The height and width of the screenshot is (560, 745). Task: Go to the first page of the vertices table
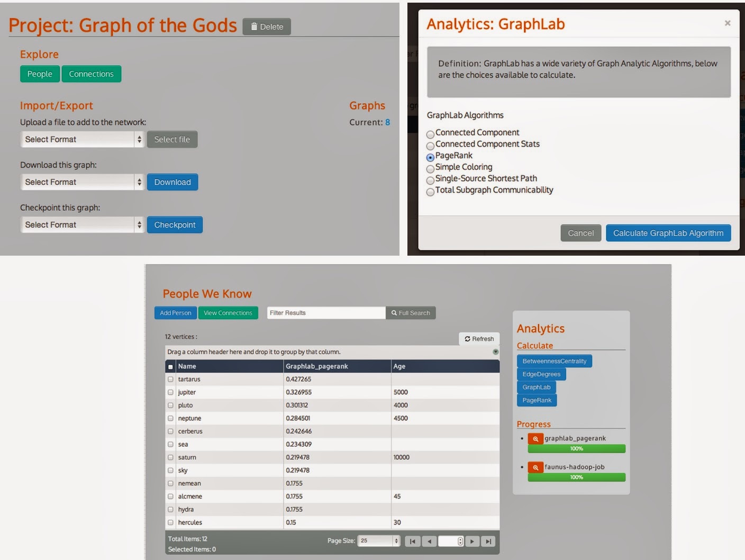pos(412,541)
